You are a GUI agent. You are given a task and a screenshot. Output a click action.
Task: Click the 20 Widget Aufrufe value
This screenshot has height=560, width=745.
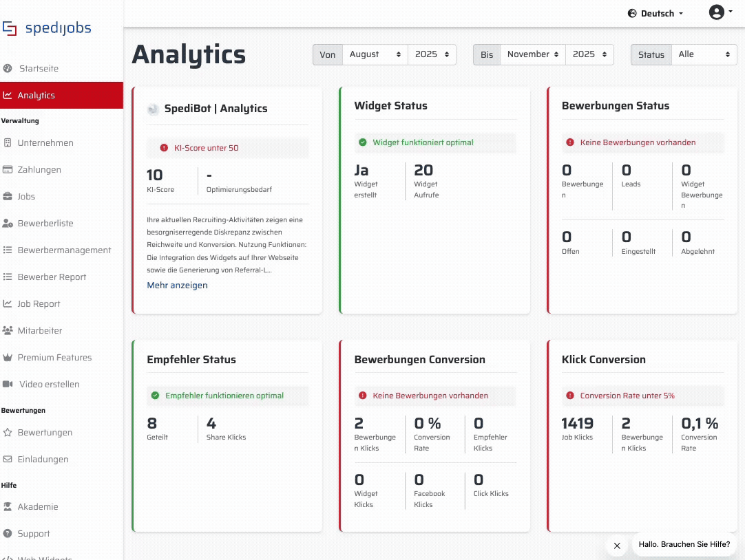(x=423, y=170)
